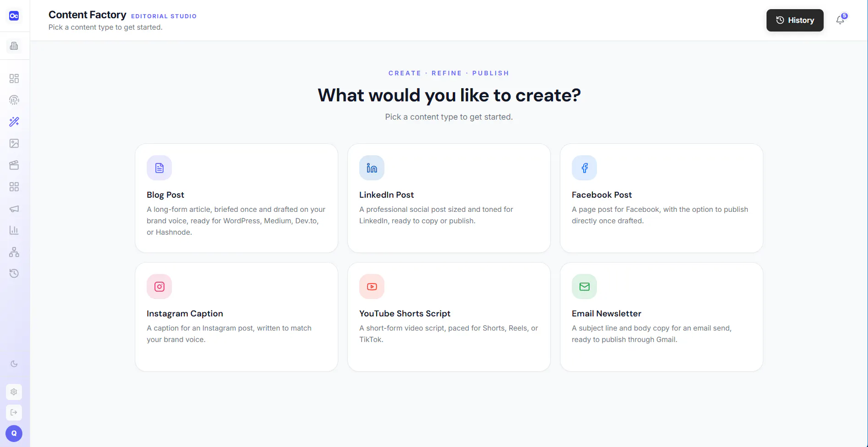Viewport: 868px width, 447px height.
Task: Open settings gear in sidebar
Action: pos(14,392)
